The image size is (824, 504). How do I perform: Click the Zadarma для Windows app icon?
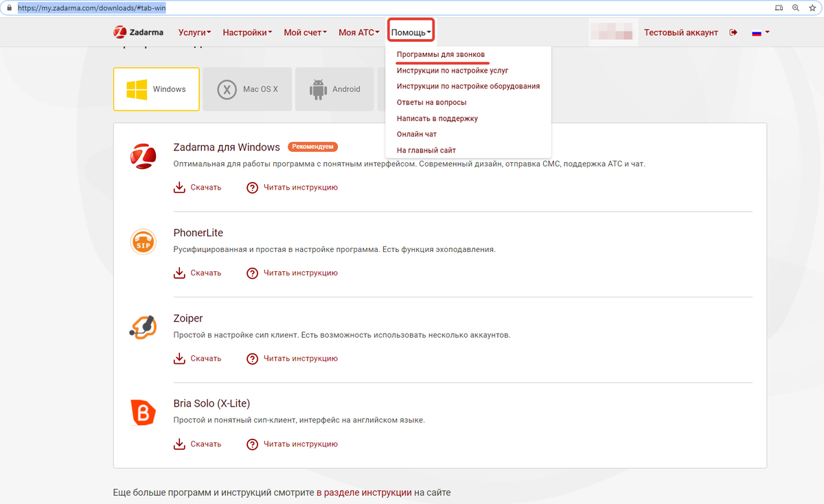(144, 156)
